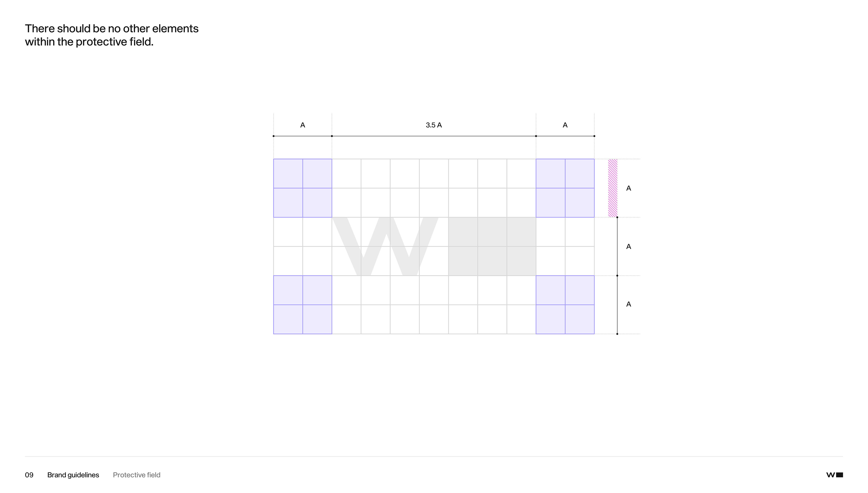Click the page number "09"
This screenshot has height=493, width=868.
(x=29, y=475)
